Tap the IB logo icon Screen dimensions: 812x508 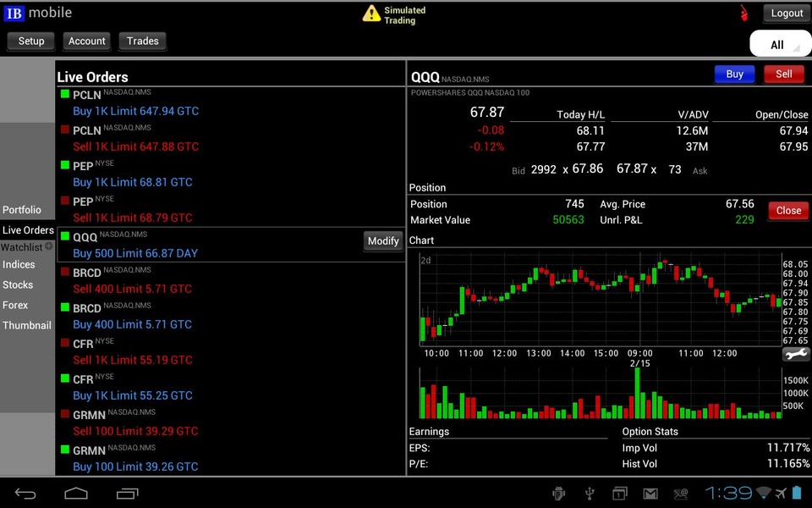point(14,13)
